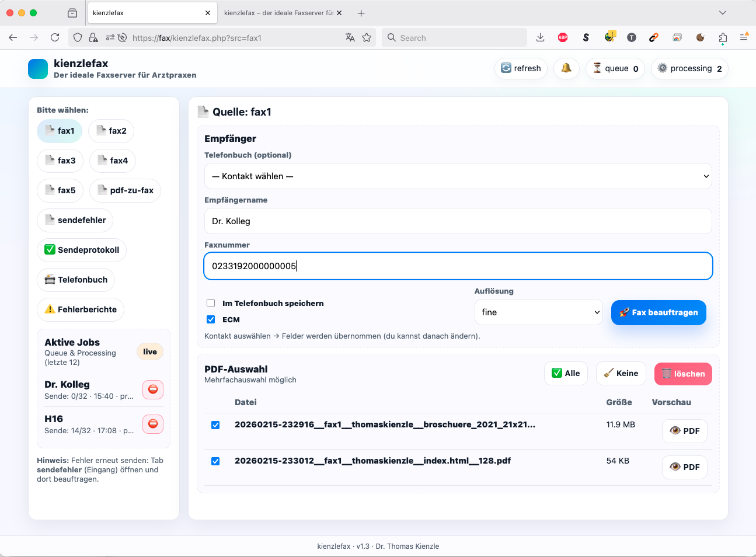Viewport: 756px width, 557px height.
Task: Switch to the fax2 source
Action: (x=111, y=131)
